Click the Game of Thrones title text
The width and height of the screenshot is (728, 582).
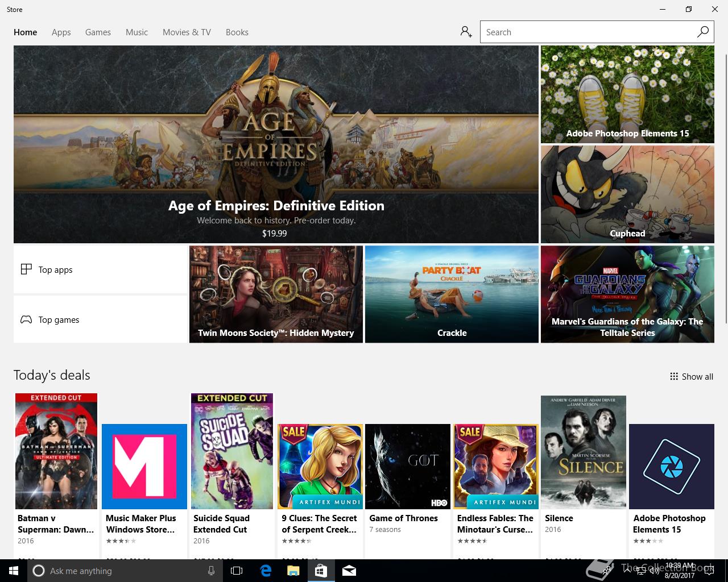coord(404,518)
